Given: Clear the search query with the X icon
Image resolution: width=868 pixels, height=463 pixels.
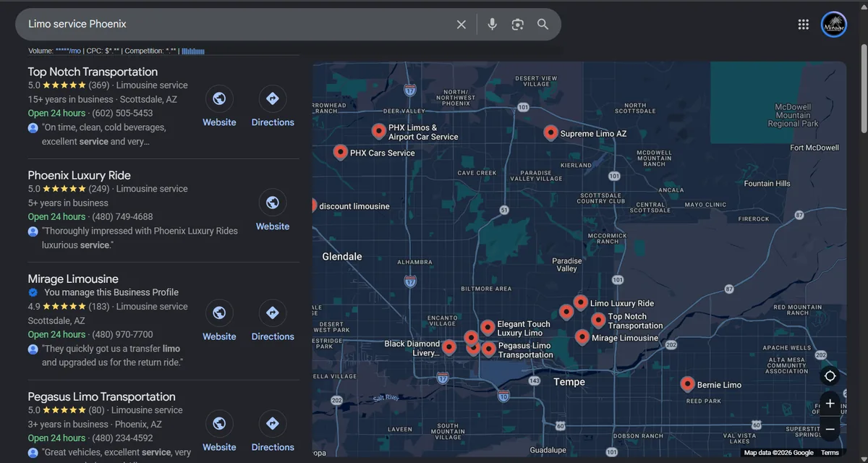Looking at the screenshot, I should (x=461, y=25).
